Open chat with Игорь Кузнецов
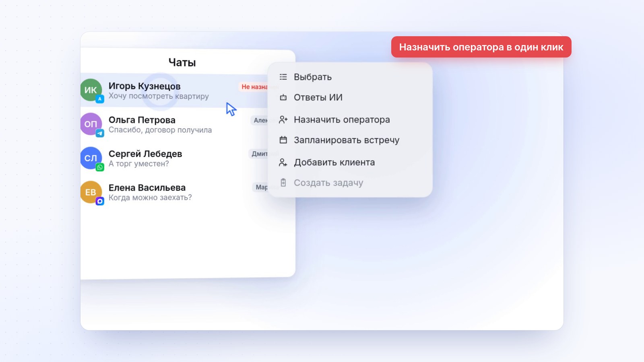Viewport: 644px width, 362px height. (174, 90)
